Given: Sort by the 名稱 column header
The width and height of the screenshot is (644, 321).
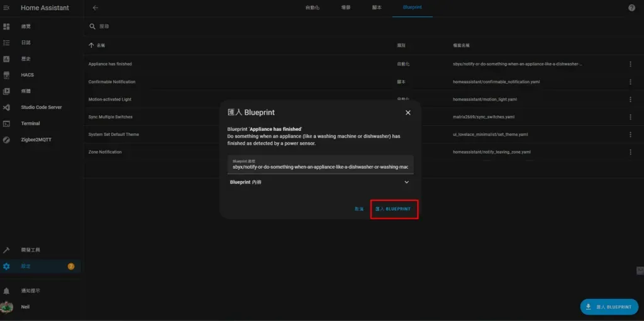Looking at the screenshot, I should point(101,46).
